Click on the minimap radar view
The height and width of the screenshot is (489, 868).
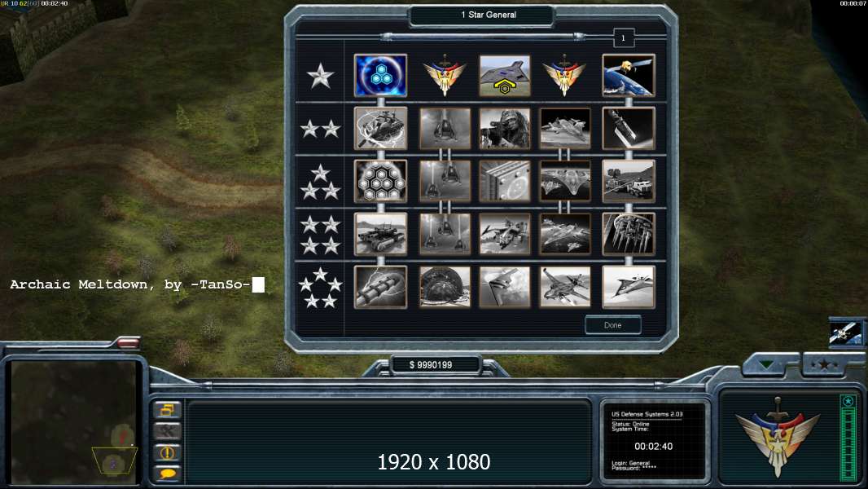tap(73, 422)
